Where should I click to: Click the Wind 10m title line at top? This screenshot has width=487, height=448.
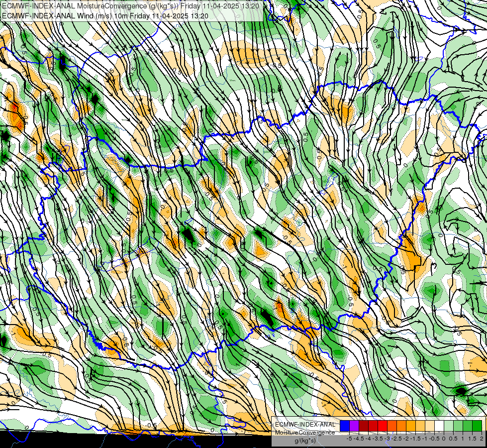click(105, 16)
